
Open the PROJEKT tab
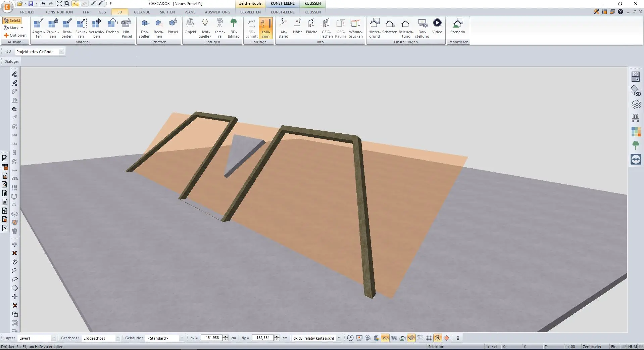point(28,12)
